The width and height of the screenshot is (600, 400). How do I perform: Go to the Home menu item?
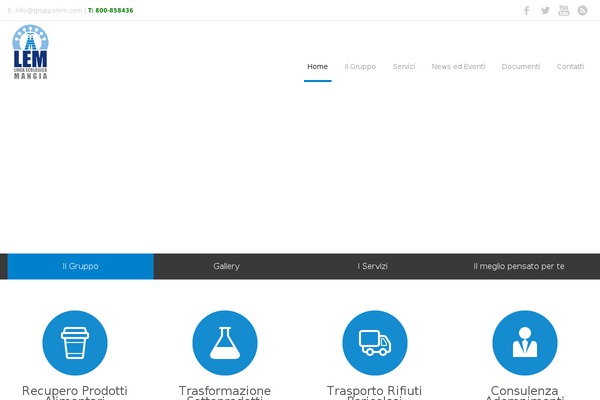pos(318,67)
